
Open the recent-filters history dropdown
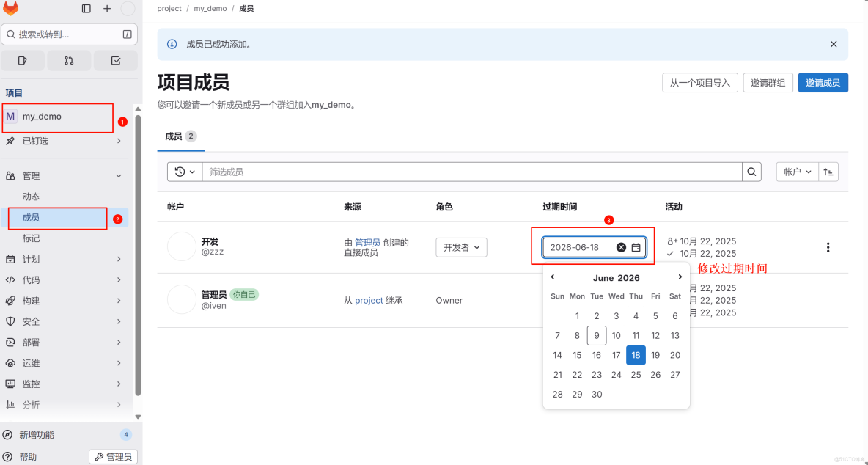coord(184,171)
